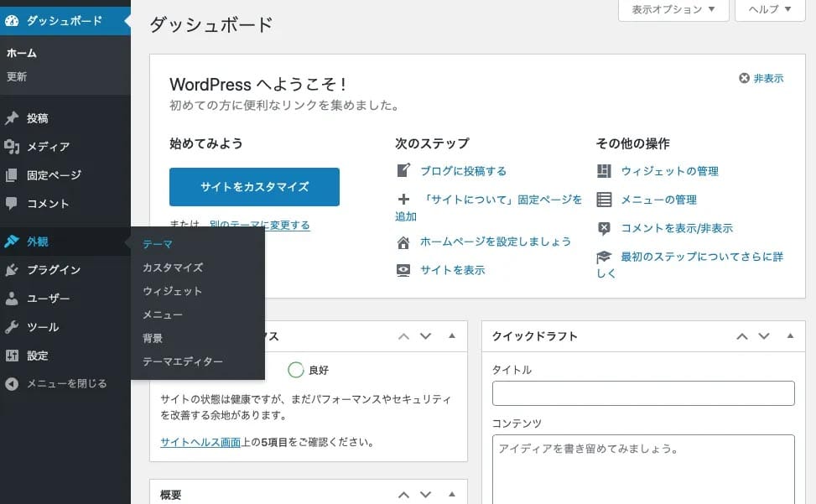Click the pencil icon beside ブログに投稿する
The width and height of the screenshot is (816, 504).
(x=403, y=170)
